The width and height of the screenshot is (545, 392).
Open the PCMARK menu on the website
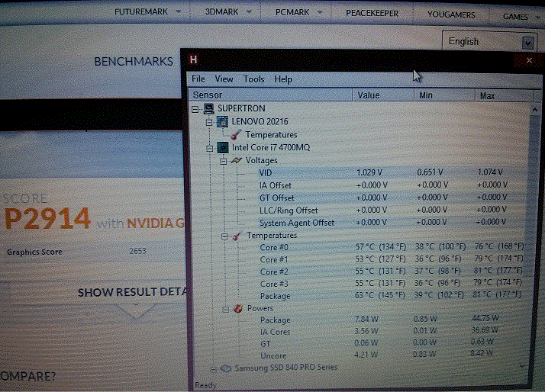(298, 12)
